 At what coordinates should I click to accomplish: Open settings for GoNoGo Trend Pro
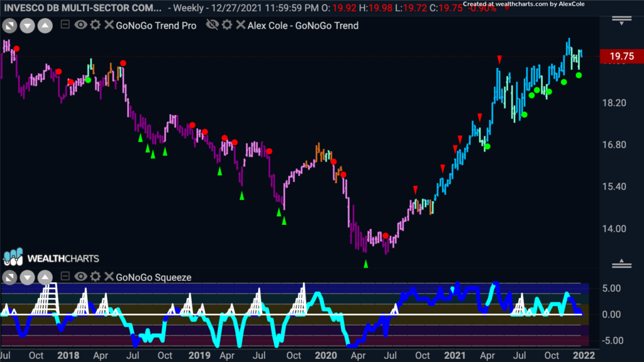[96, 25]
